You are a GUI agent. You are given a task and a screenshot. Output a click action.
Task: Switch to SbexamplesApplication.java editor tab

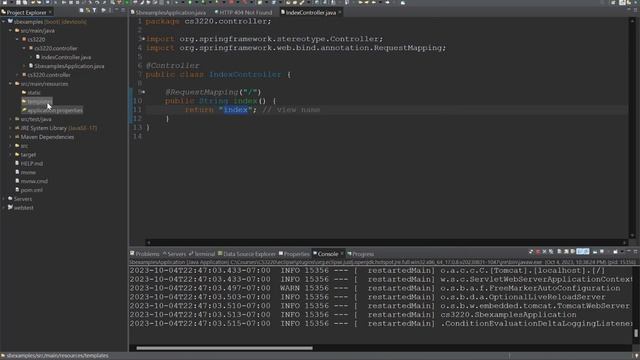[x=168, y=13]
